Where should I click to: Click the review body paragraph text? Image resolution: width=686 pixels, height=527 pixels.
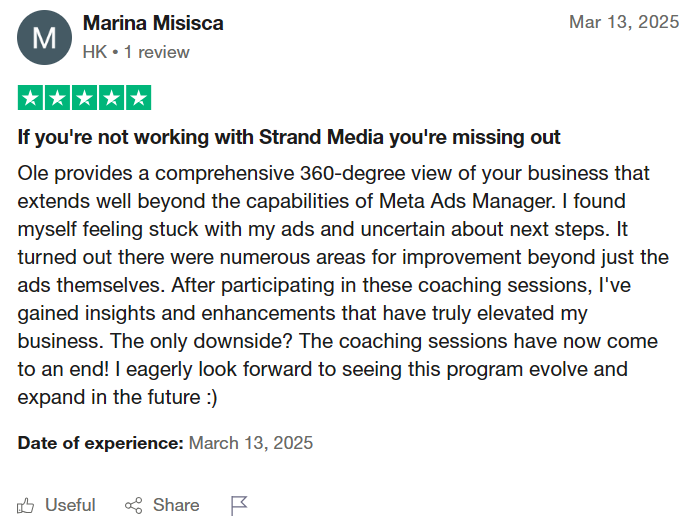(342, 285)
